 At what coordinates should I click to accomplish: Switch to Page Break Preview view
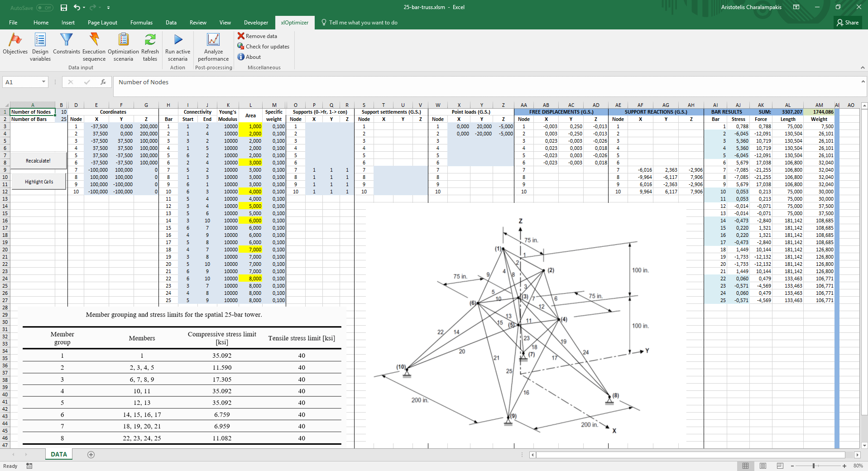(x=780, y=466)
